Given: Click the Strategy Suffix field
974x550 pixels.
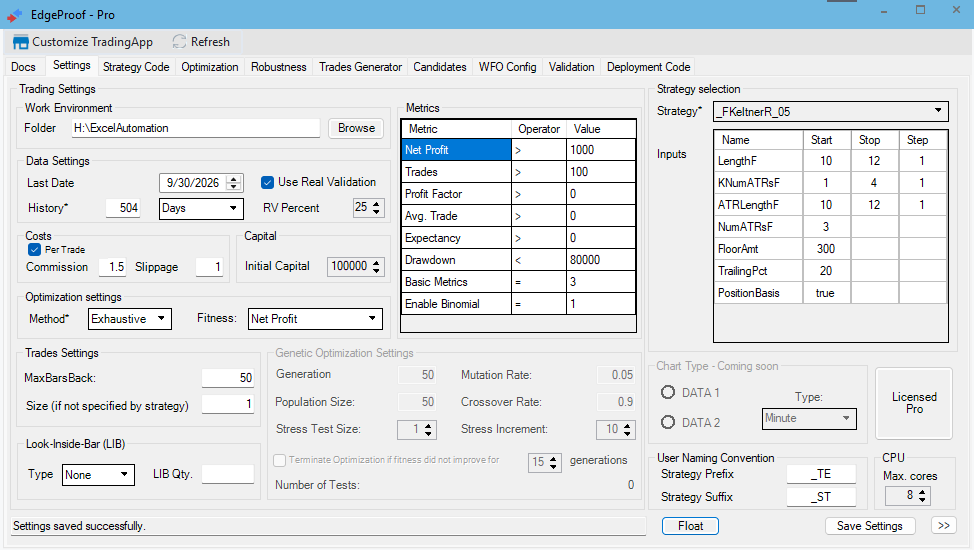Looking at the screenshot, I should pos(821,497).
